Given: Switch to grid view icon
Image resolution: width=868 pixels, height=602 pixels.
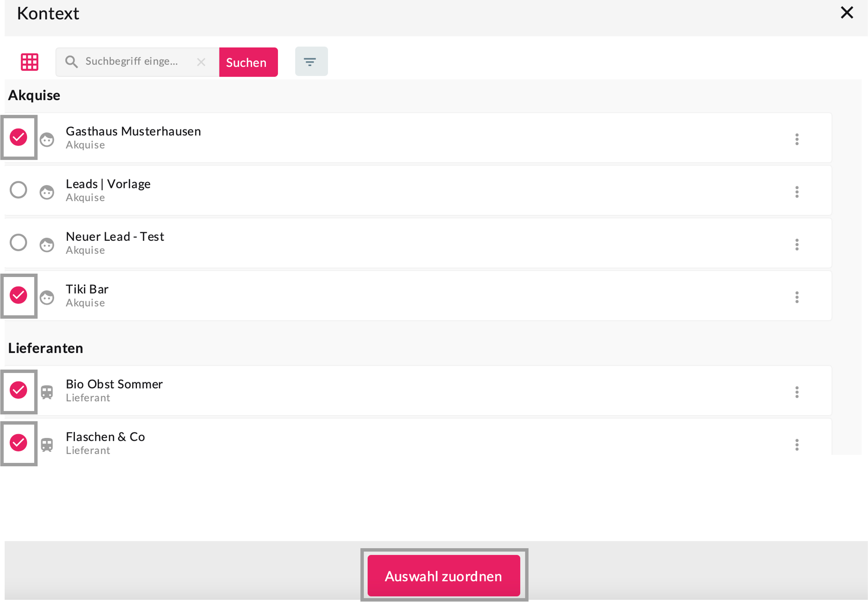Looking at the screenshot, I should tap(29, 62).
